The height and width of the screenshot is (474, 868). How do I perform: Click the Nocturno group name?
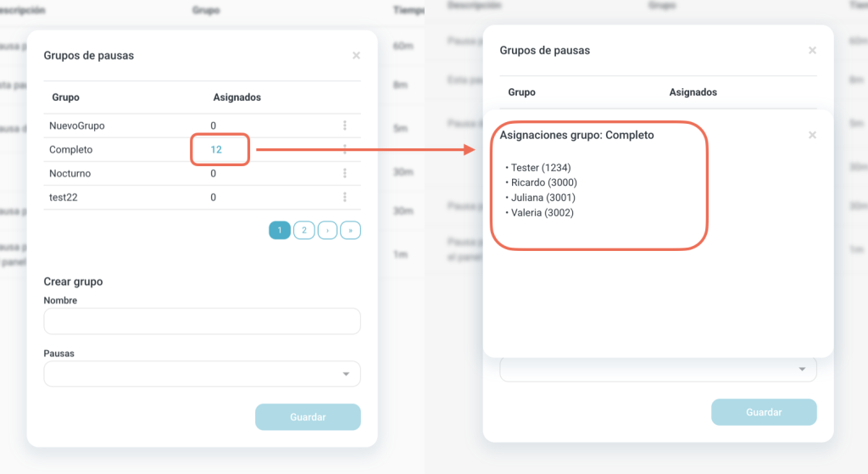point(70,174)
